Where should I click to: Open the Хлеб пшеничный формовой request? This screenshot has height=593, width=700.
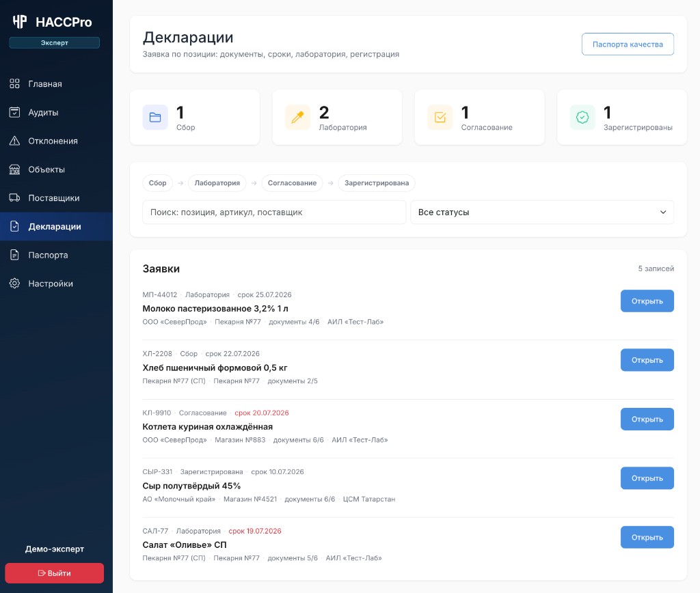[647, 360]
